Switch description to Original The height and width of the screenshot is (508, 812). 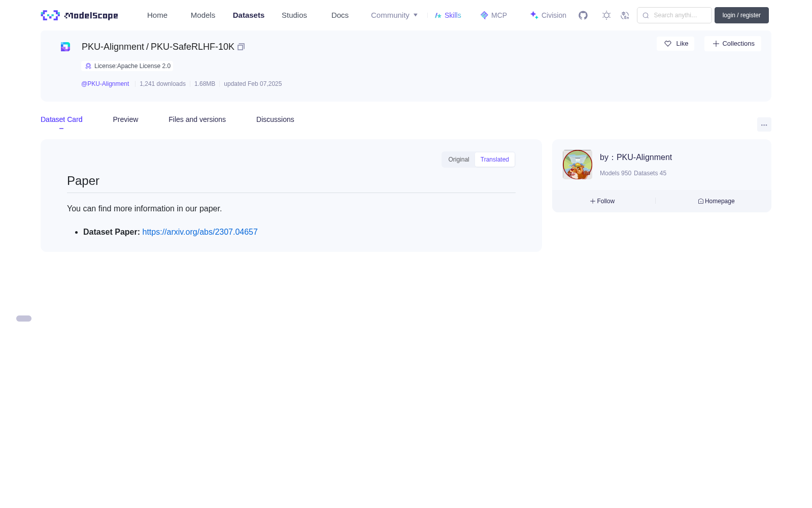[459, 160]
